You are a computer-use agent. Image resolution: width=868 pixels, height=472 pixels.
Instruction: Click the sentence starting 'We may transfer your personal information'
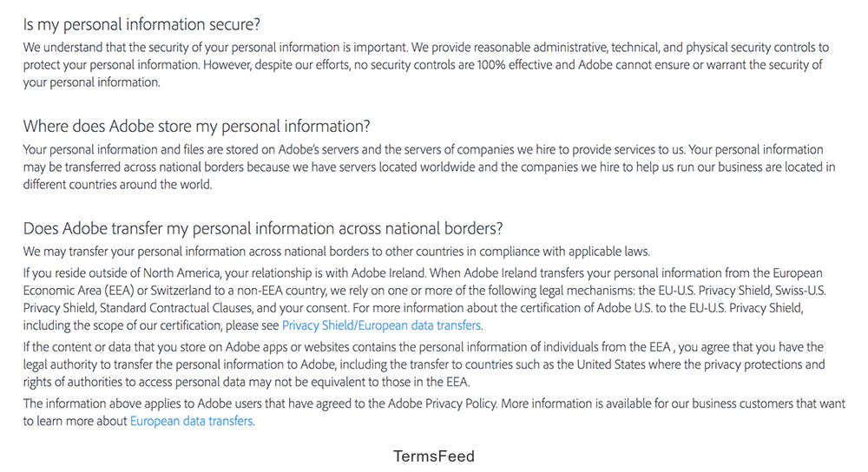tap(336, 252)
